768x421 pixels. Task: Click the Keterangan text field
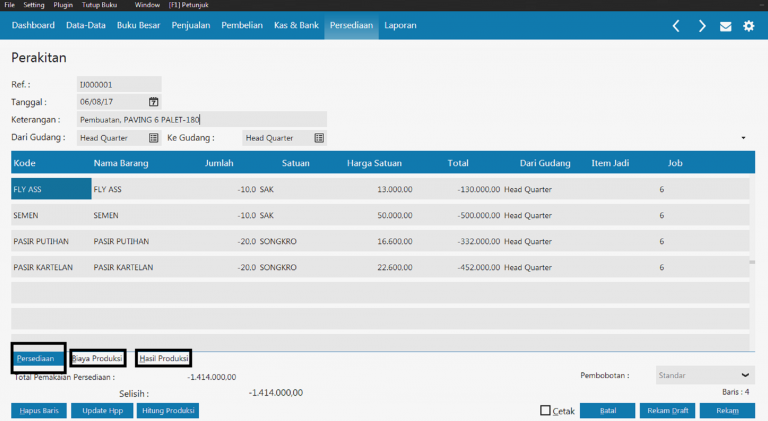click(x=202, y=119)
